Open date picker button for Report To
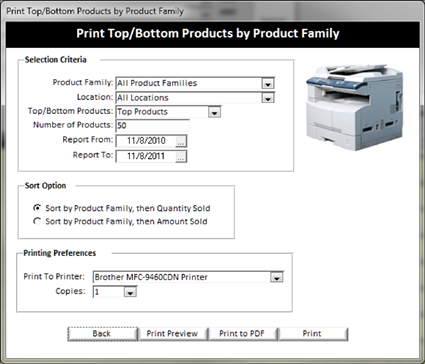This screenshot has height=364, width=425. 181,157
